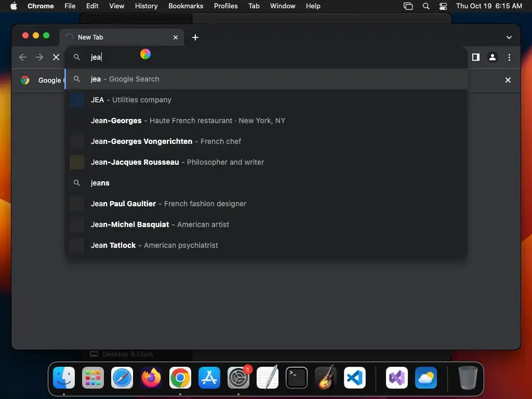Click the address bar text field
The width and height of the screenshot is (532, 399).
(x=267, y=57)
